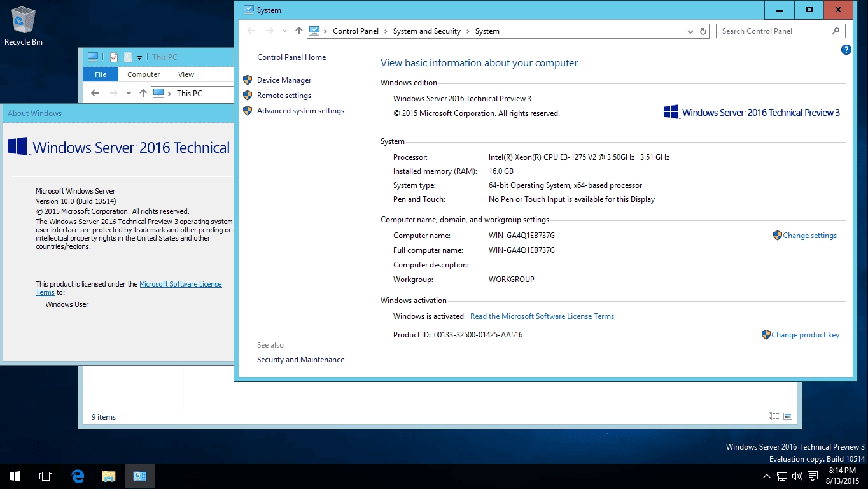Click the 9 items status text

[104, 417]
